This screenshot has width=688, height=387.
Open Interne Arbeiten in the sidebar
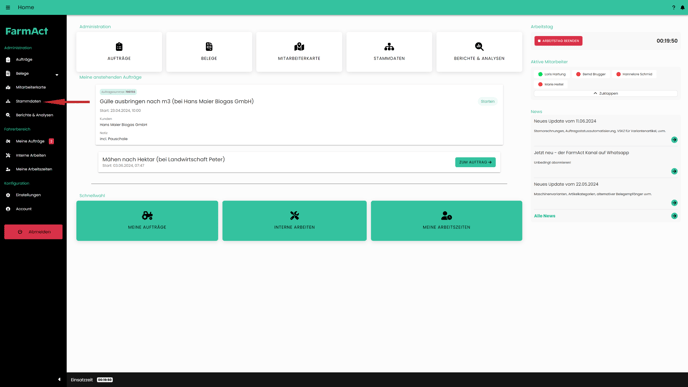click(31, 155)
